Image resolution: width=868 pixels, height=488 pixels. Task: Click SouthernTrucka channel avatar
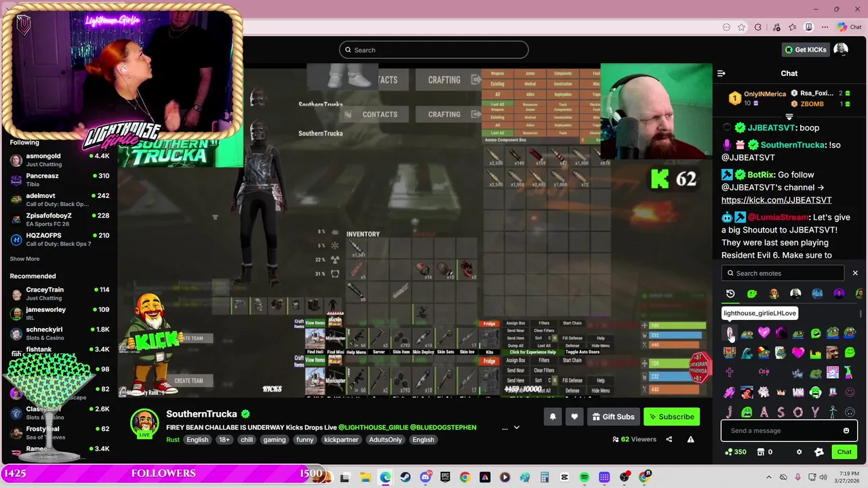144,424
